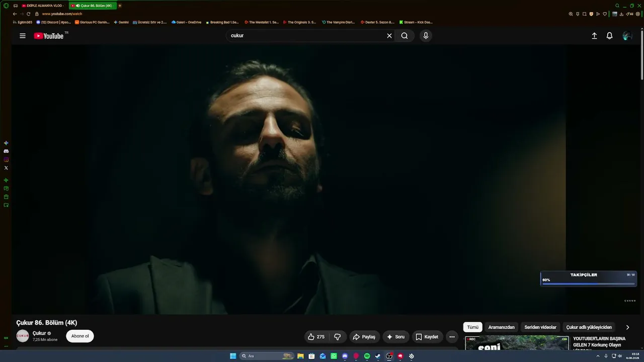Image resolution: width=644 pixels, height=362 pixels.
Task: Open the Windows Start menu
Action: (x=233, y=356)
